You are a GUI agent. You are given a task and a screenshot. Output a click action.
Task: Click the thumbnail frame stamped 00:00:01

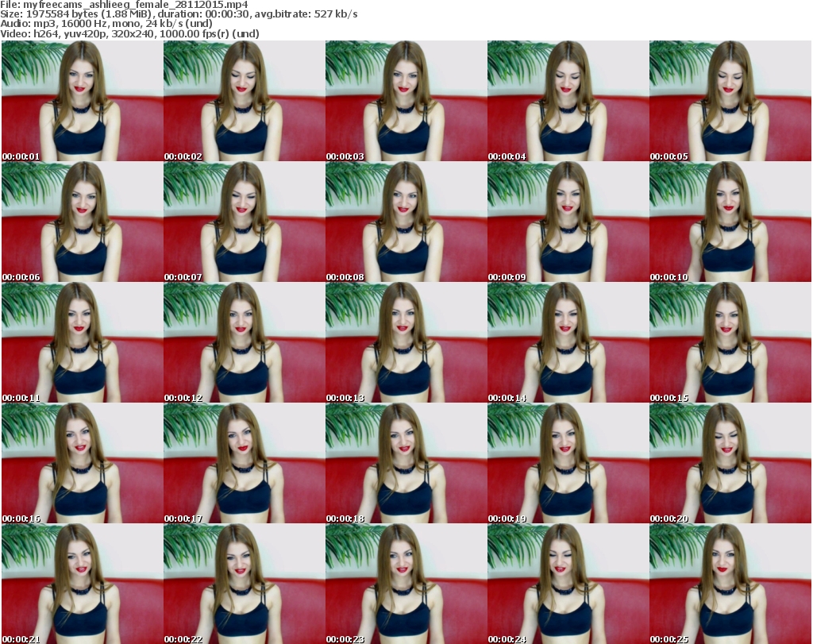click(x=83, y=101)
